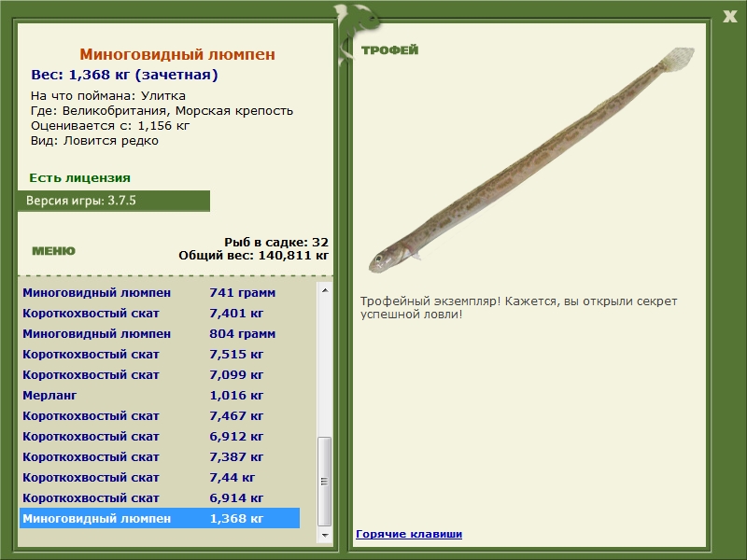This screenshot has width=747, height=560.
Task: Select Короткохвостый скат 7,401 кг row
Action: click(x=160, y=314)
